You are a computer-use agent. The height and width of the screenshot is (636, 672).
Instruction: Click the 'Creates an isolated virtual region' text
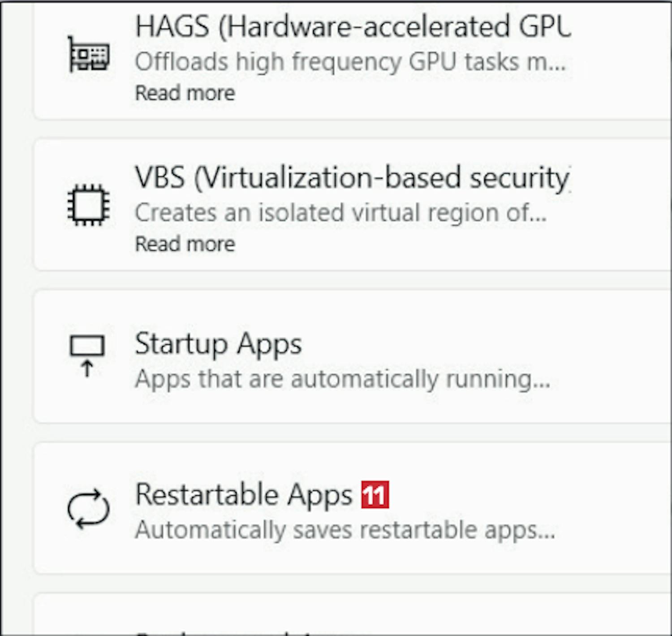pos(340,212)
